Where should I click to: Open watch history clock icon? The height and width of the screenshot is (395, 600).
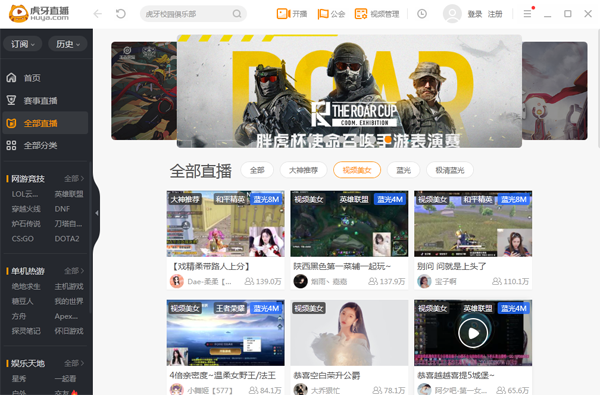tap(422, 14)
